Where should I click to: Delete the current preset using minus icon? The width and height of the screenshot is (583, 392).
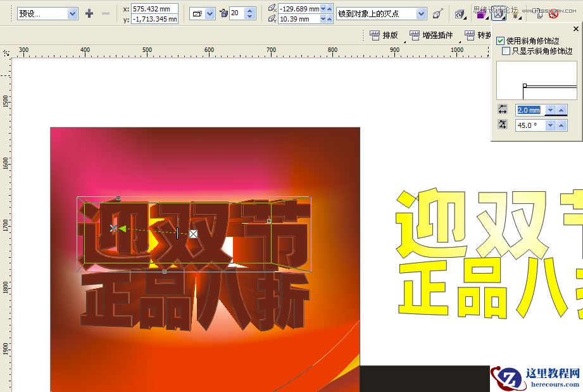pyautogui.click(x=106, y=13)
